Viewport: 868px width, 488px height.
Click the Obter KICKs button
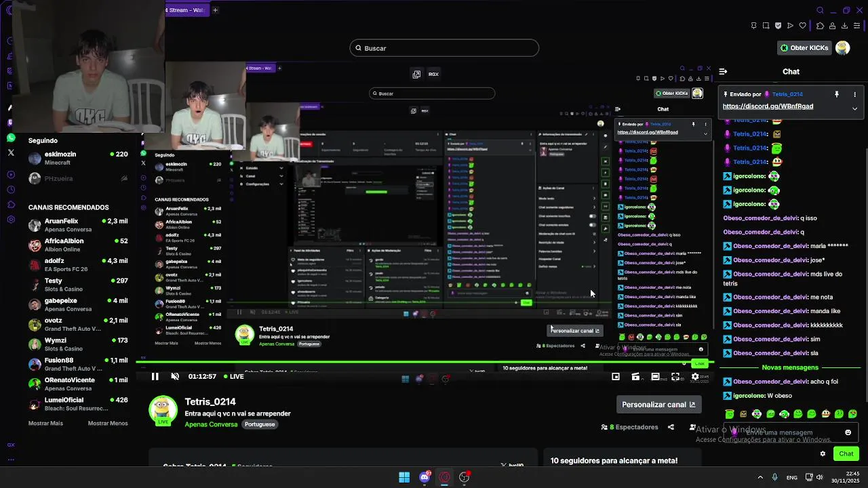coord(804,48)
